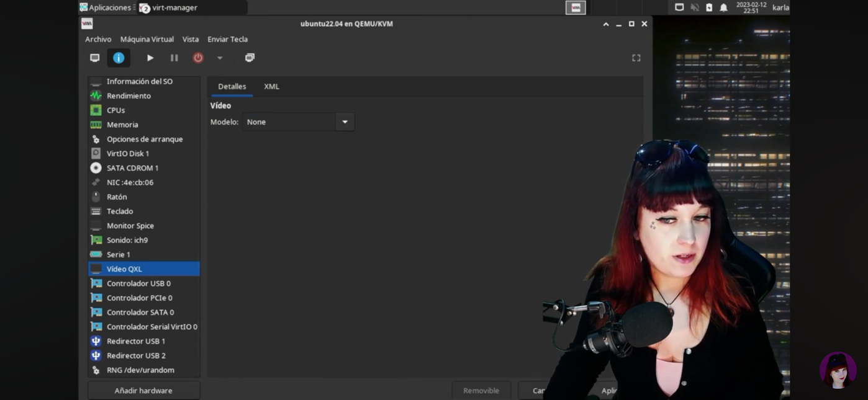Screen dimensions: 868x400
Task: Open the Máquina Virtual menu
Action: coord(147,39)
